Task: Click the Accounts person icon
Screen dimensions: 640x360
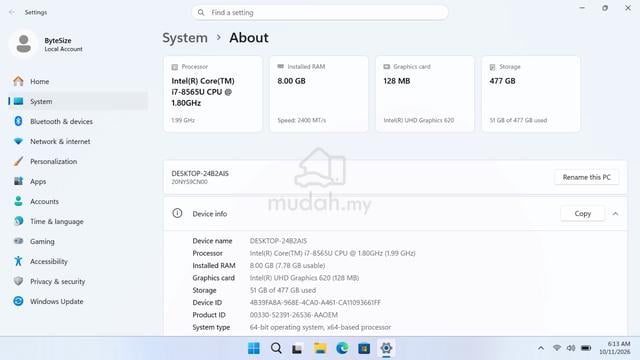Action: [x=18, y=201]
